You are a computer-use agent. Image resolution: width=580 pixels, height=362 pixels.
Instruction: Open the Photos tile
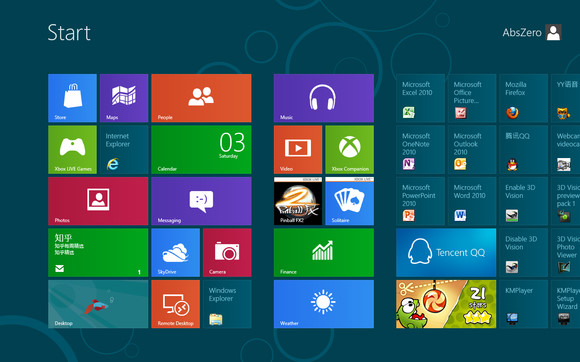click(98, 201)
